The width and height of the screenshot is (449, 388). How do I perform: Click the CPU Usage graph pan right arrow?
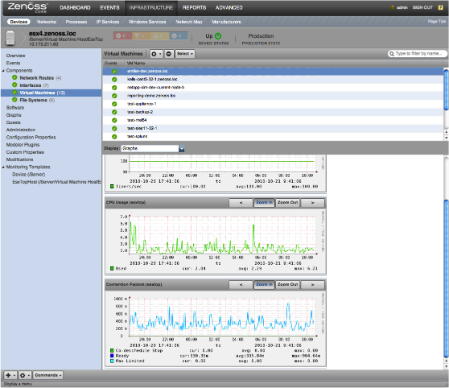tap(312, 203)
